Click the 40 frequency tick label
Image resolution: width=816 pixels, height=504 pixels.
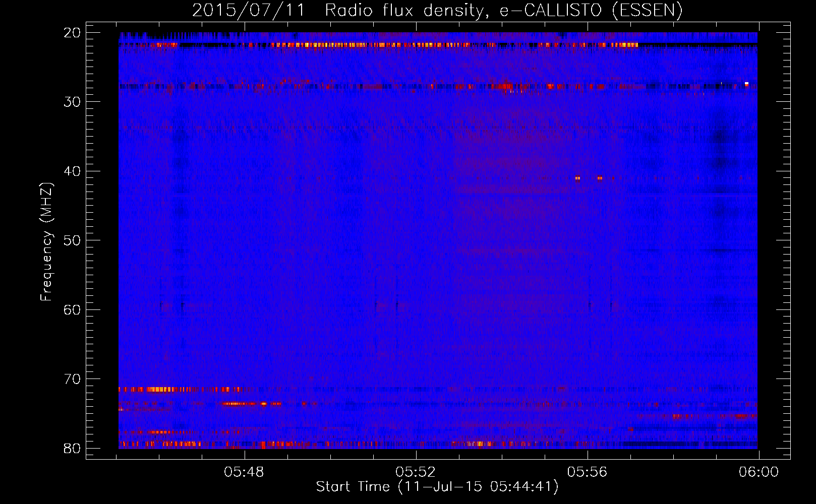coord(72,171)
